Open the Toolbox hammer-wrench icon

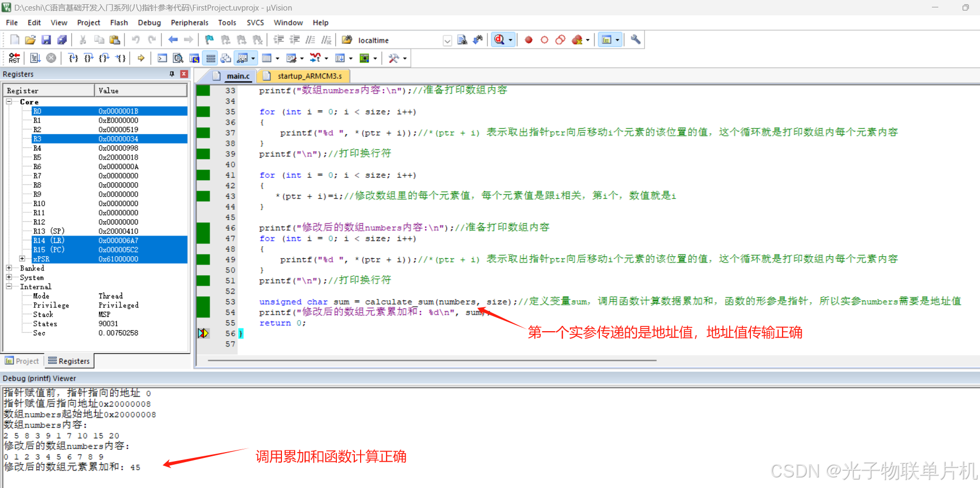[393, 58]
